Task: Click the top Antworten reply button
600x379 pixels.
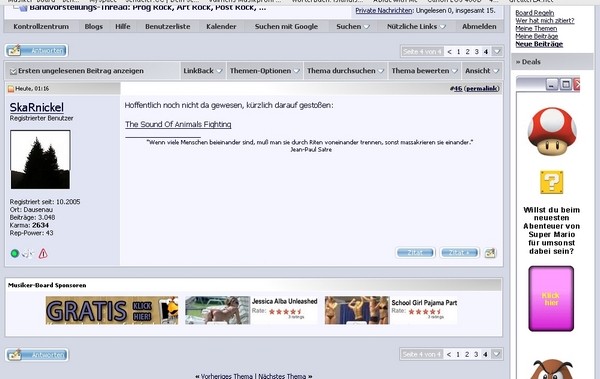Action: [37, 51]
